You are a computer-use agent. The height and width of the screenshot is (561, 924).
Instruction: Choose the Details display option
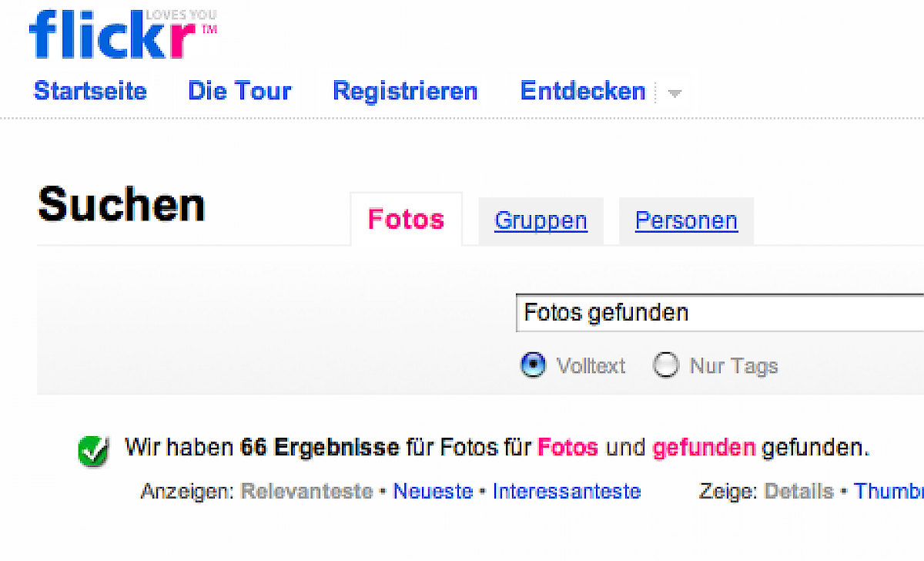coord(798,492)
